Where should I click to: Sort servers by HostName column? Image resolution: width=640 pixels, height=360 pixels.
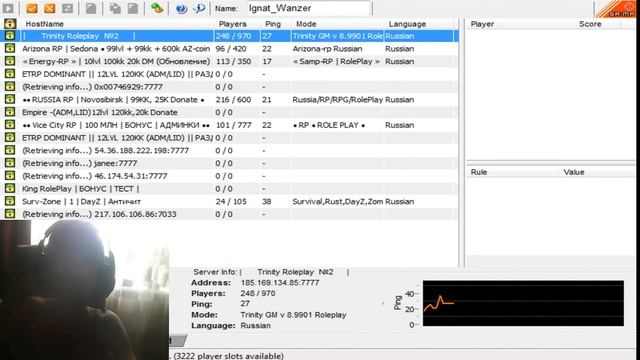[44, 24]
